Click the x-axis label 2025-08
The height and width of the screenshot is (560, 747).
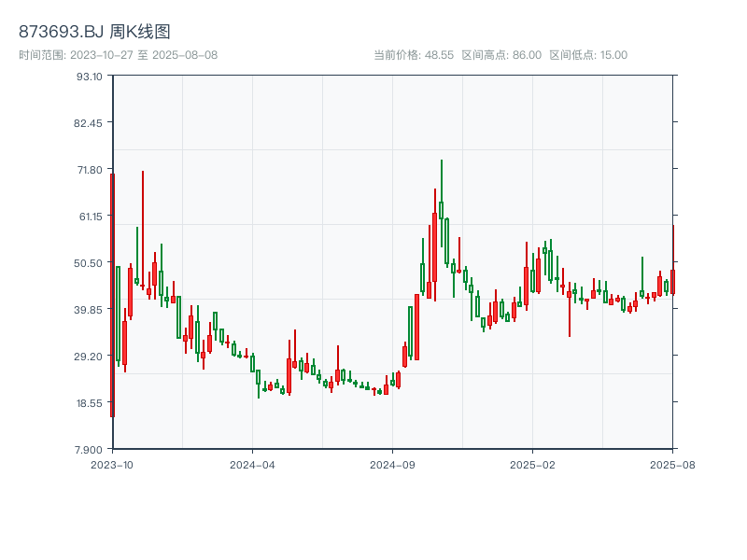point(672,465)
